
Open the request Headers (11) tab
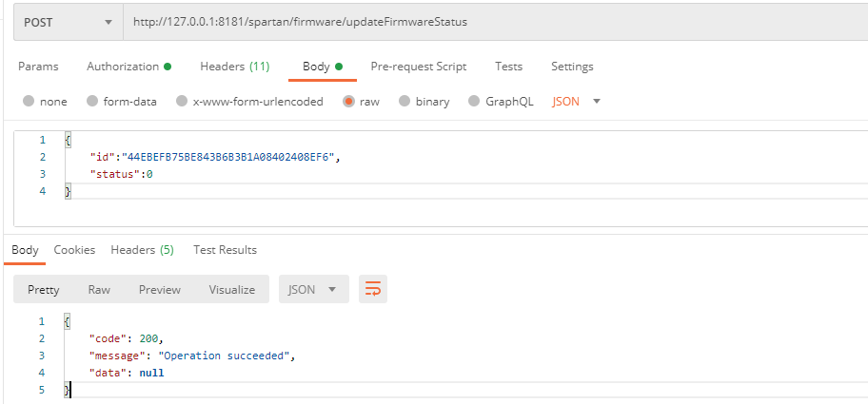click(234, 67)
